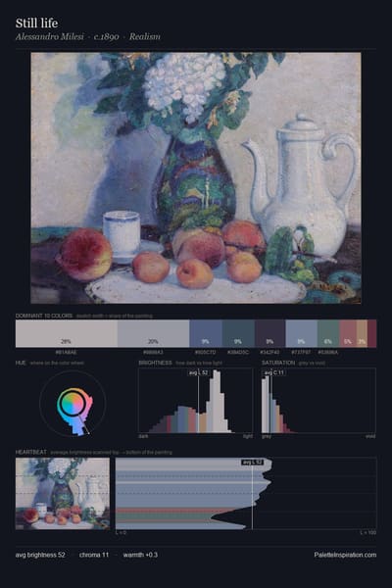
Task: Click the 'Realism' style label
Action: pos(145,37)
